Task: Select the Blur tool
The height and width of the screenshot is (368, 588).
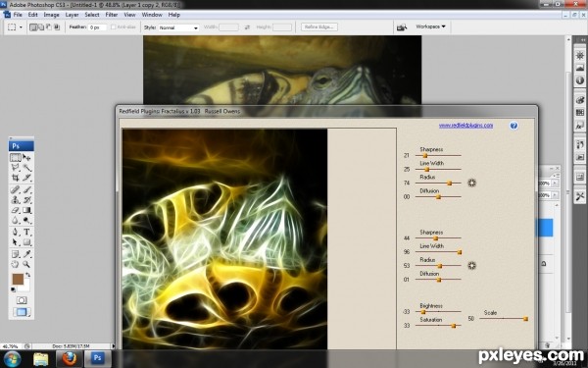Action: [16, 220]
